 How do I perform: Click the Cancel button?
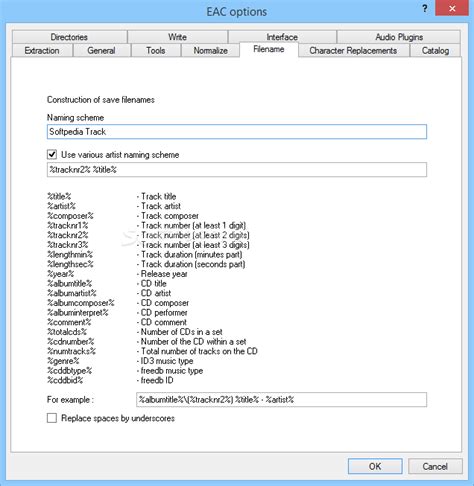point(435,466)
